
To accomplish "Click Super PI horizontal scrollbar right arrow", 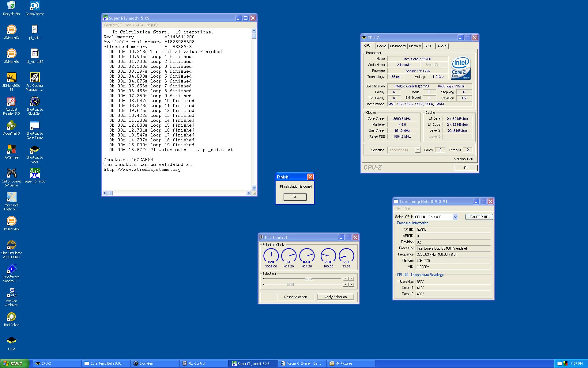I will pyautogui.click(x=249, y=193).
